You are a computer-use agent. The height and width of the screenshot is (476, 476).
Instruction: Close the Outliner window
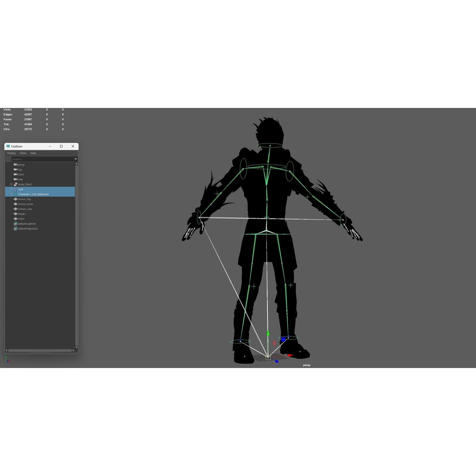(x=73, y=146)
